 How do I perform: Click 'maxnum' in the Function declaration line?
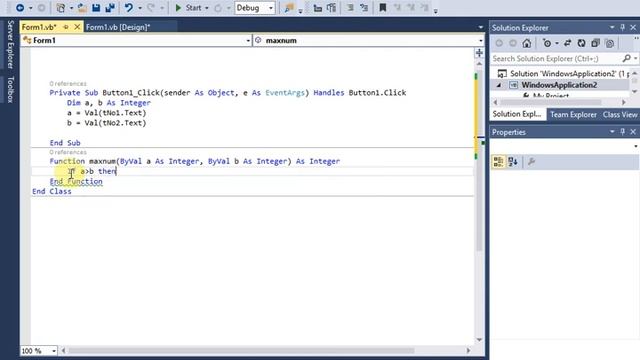click(x=102, y=162)
